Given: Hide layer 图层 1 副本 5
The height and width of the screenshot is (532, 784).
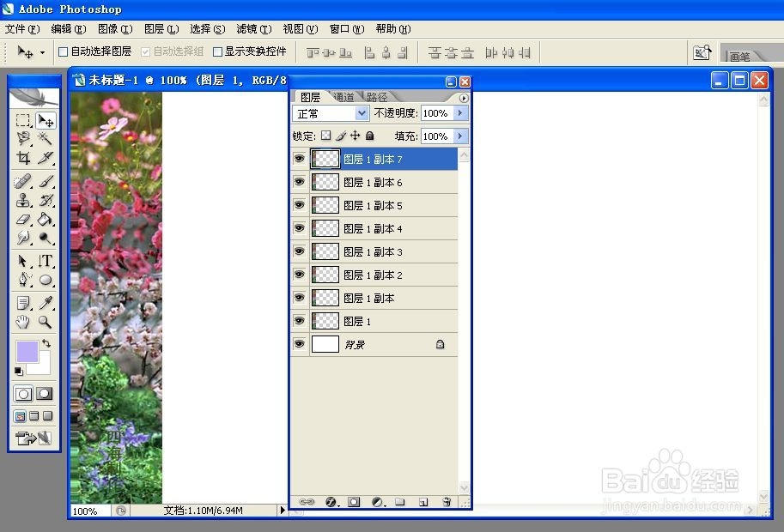Looking at the screenshot, I should (299, 205).
